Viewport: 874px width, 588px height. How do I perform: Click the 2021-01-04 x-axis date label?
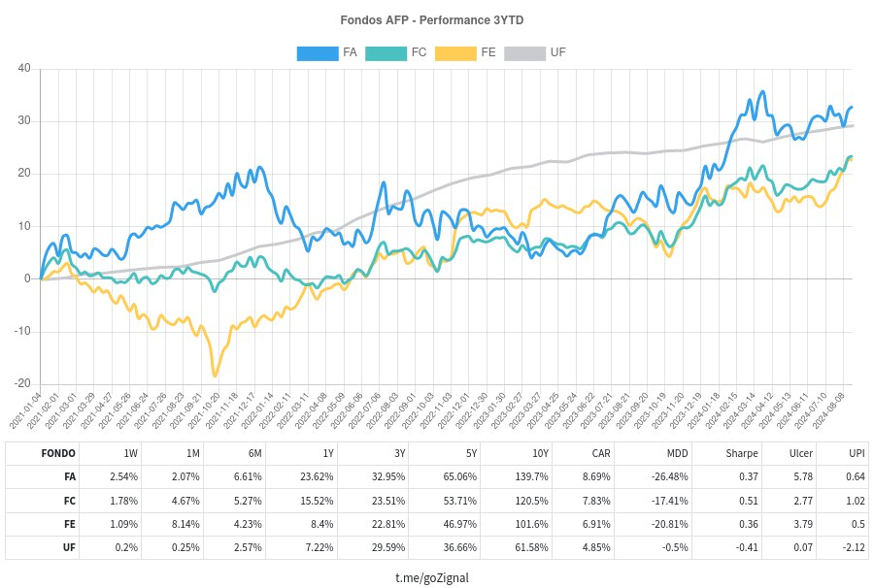pyautogui.click(x=25, y=411)
